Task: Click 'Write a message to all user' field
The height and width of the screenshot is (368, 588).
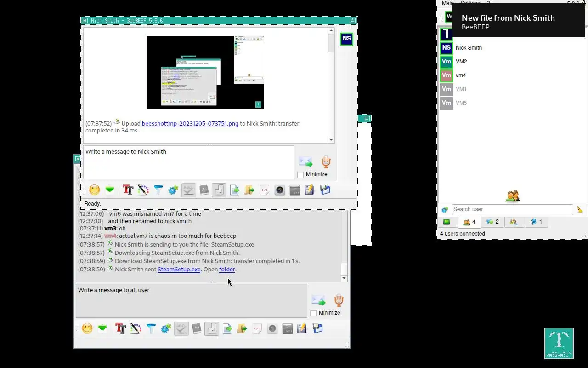Action: pos(191,301)
